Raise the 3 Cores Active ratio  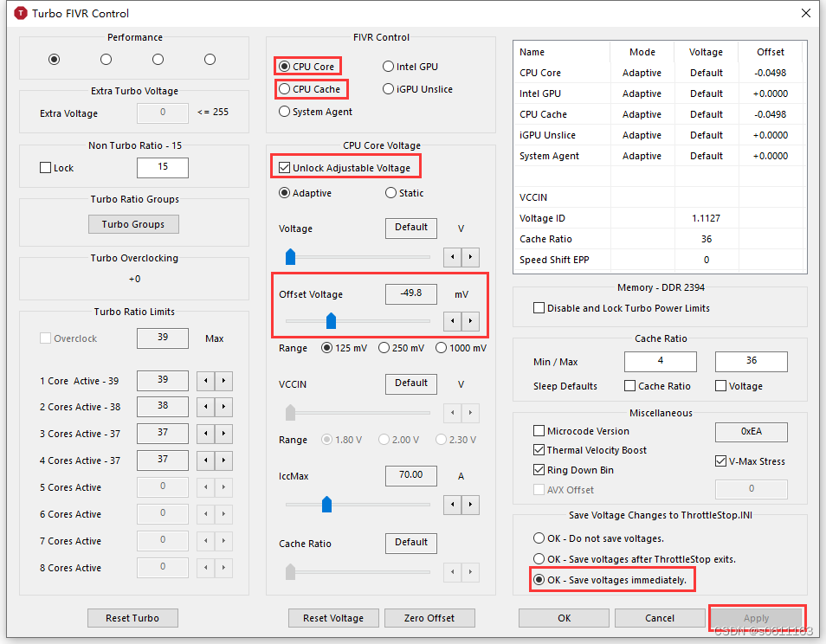(x=224, y=434)
